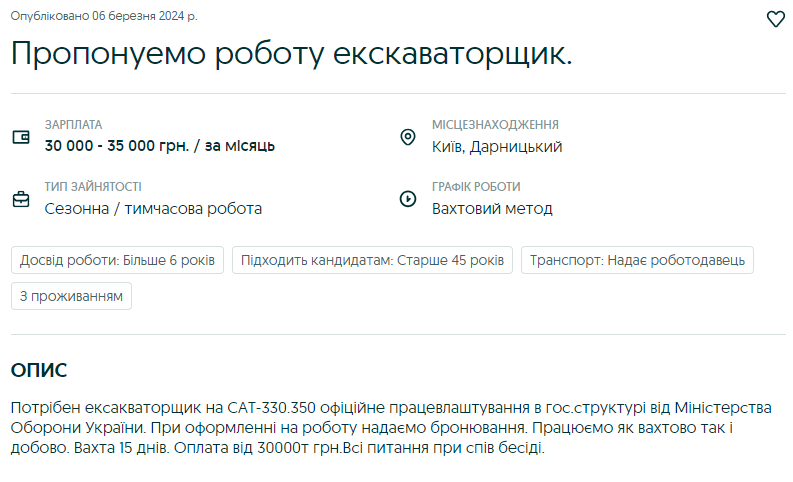The width and height of the screenshot is (793, 482).
Task: Click the clock icon for work schedule
Action: click(407, 198)
